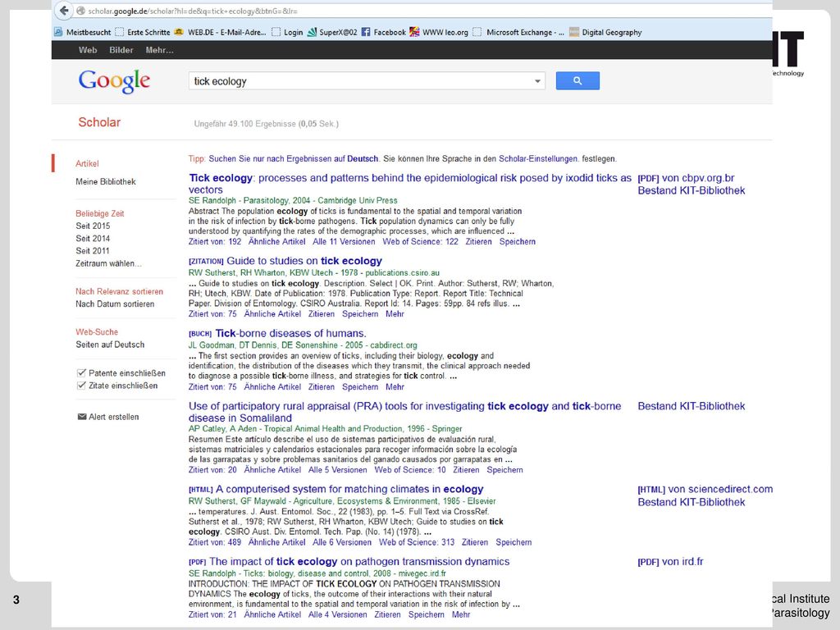
Task: Click Zitiert von: 20 link
Action: (212, 470)
